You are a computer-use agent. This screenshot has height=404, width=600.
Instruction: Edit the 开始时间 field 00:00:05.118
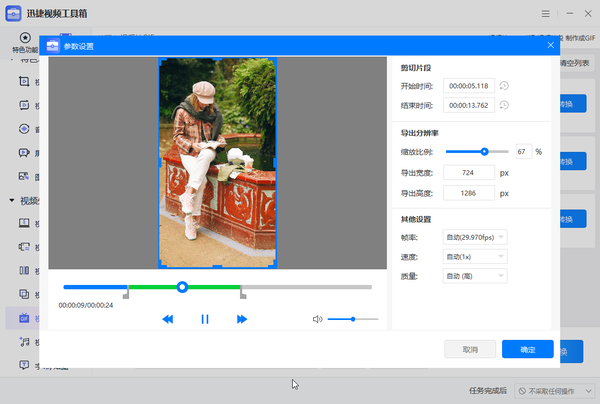tap(469, 86)
